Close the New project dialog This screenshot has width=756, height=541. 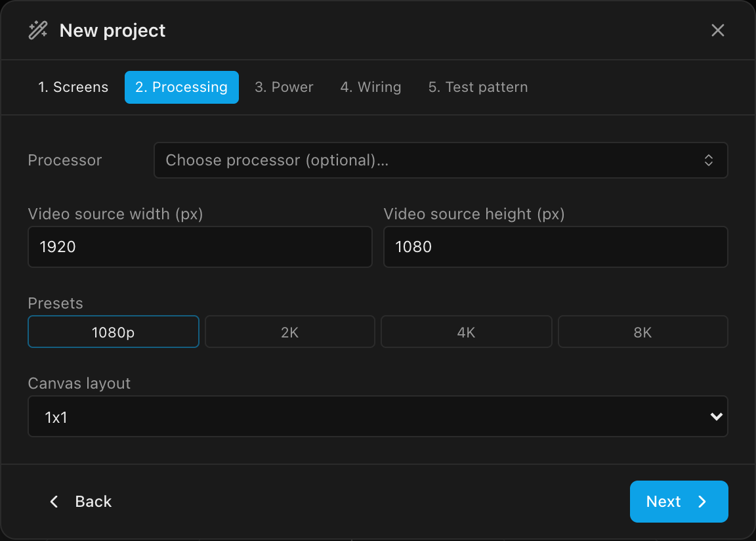pyautogui.click(x=717, y=30)
